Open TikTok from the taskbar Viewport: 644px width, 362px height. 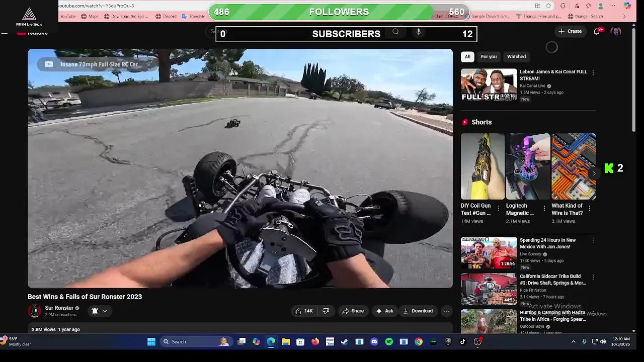(x=463, y=342)
